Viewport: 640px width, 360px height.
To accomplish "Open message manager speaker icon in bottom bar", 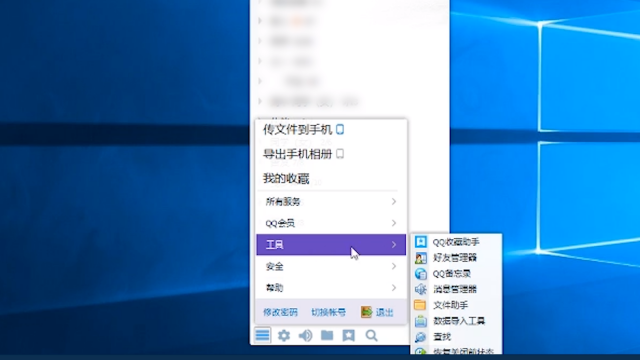I will (305, 336).
